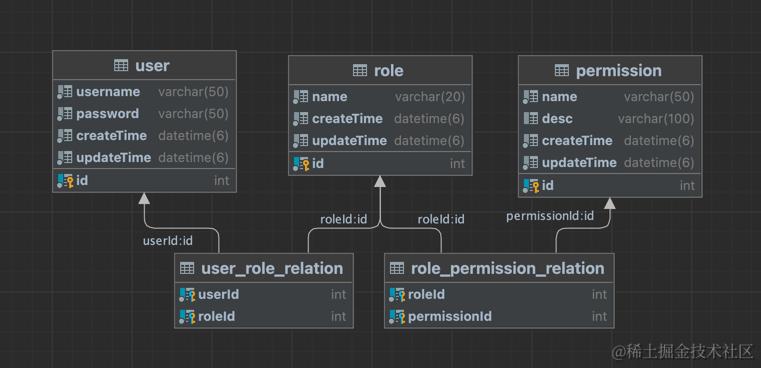Select userId column in user_role_relation
The width and height of the screenshot is (761, 368).
tap(219, 295)
